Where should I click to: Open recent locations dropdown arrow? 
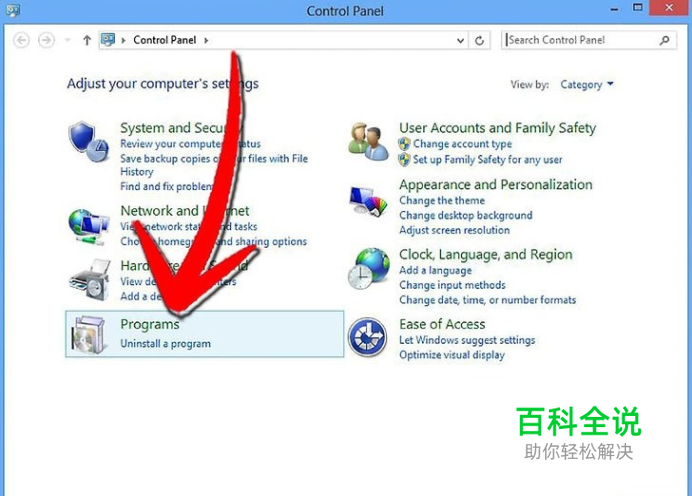pos(68,40)
